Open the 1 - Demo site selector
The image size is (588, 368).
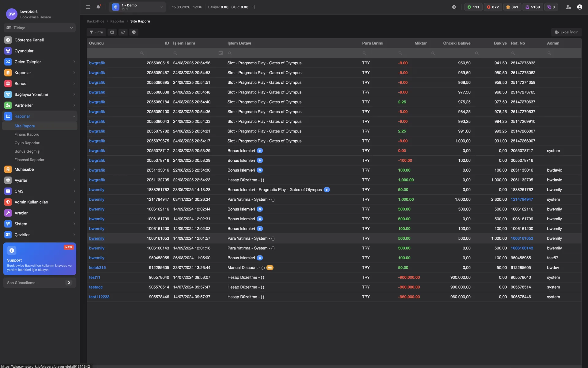138,7
